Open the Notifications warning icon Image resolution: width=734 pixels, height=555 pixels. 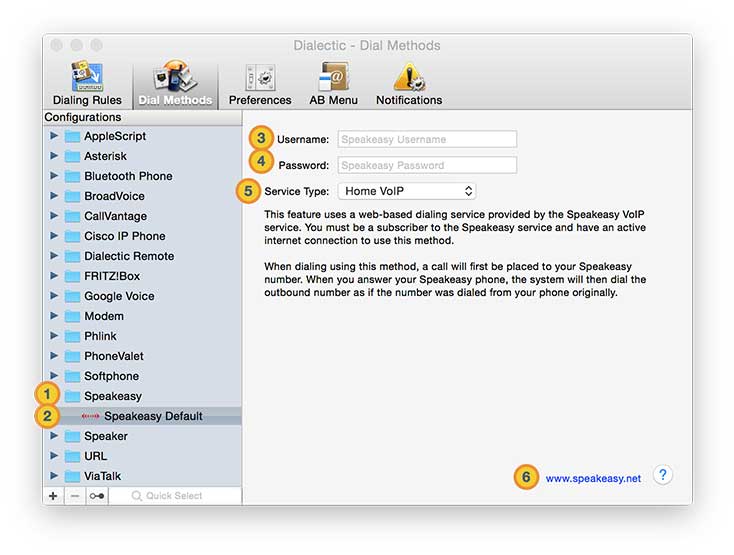[409, 77]
